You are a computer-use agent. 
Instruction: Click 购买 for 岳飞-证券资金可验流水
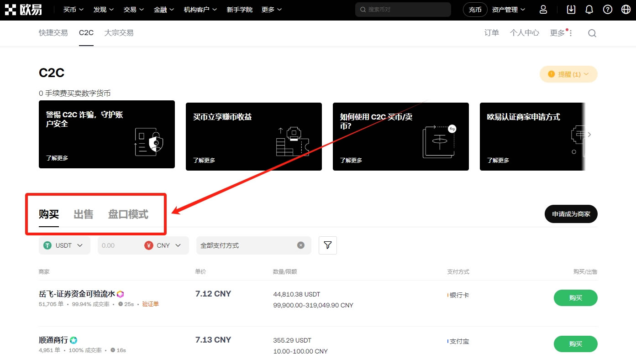pyautogui.click(x=575, y=298)
